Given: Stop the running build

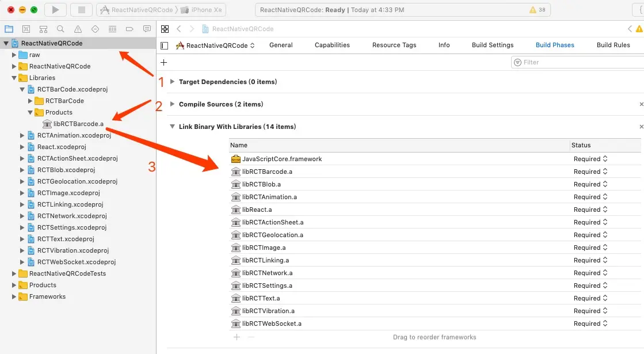Looking at the screenshot, I should point(81,10).
